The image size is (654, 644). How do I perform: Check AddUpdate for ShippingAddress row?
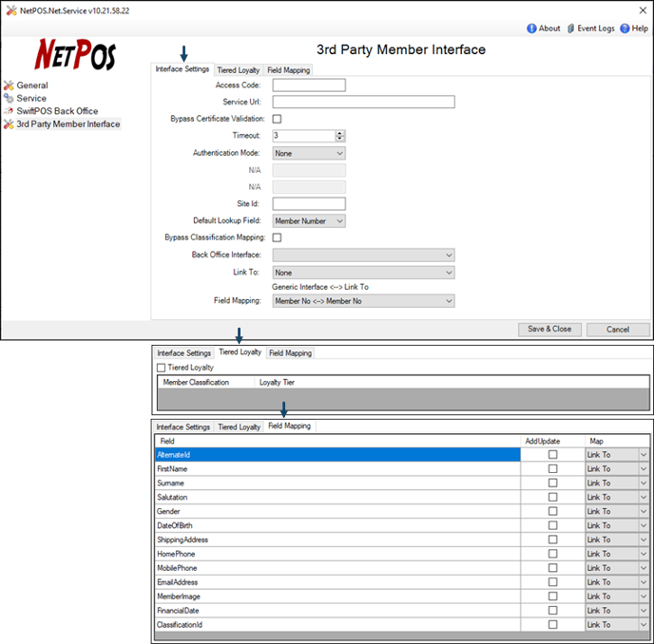552,540
